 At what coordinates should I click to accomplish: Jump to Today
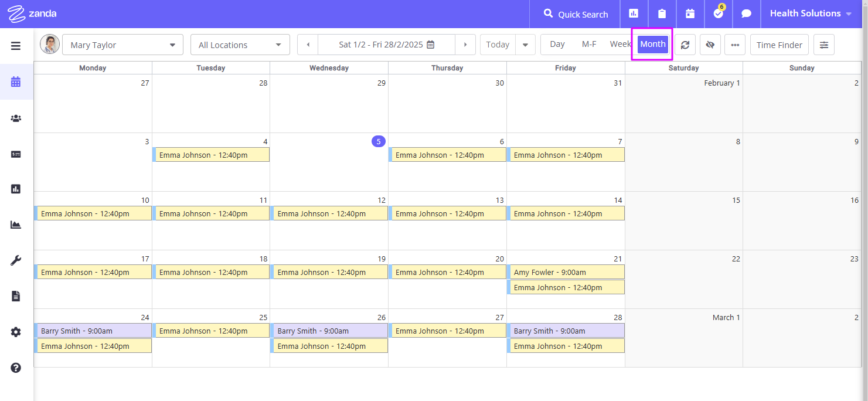(498, 45)
